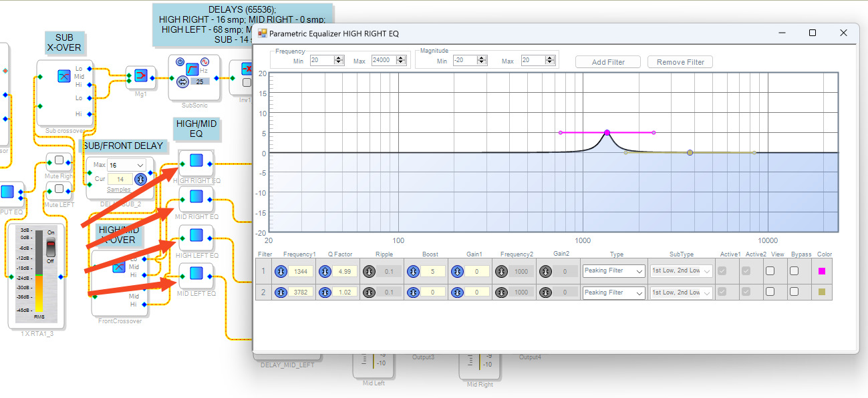The width and height of the screenshot is (868, 398).
Task: Open the MID LEFT EQ block icon
Action: click(196, 274)
